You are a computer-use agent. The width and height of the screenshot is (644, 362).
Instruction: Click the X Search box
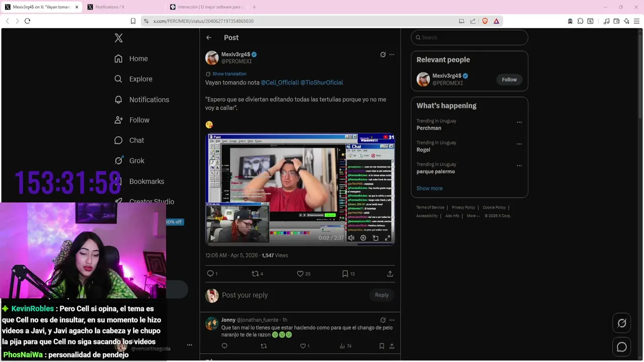click(x=469, y=38)
